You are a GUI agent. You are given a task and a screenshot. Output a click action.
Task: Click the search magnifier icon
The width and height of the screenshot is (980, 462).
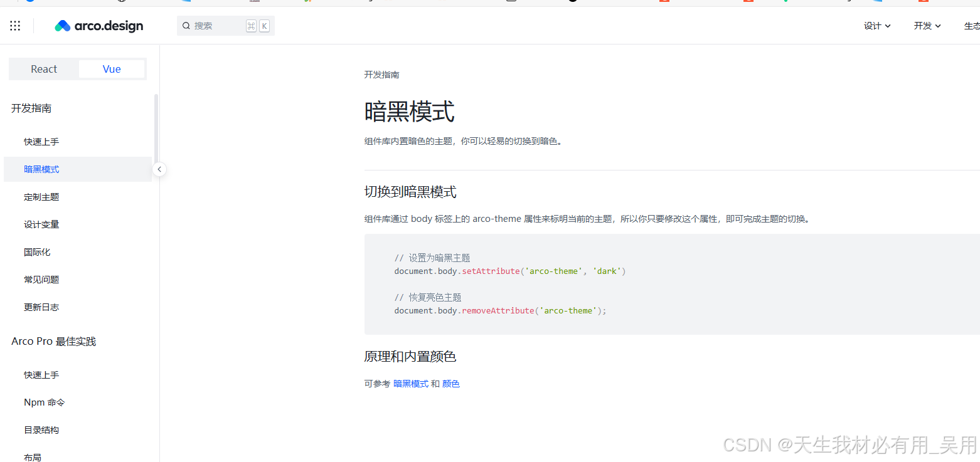[x=186, y=26]
